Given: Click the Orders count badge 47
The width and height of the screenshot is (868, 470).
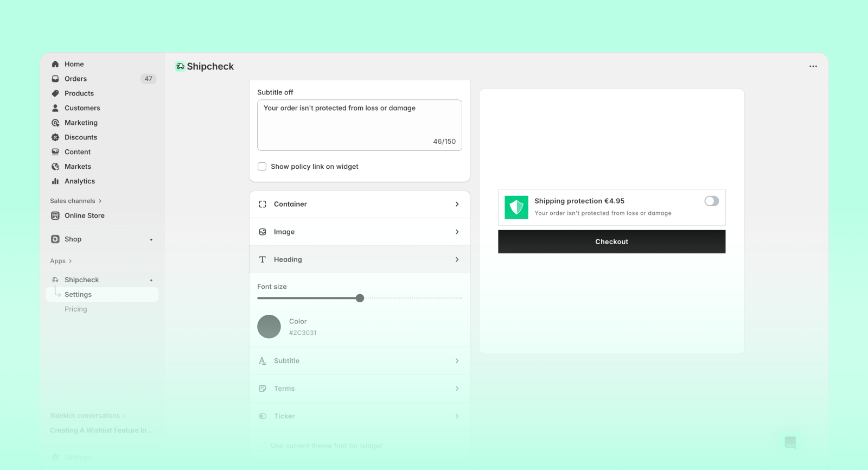Looking at the screenshot, I should tap(148, 79).
